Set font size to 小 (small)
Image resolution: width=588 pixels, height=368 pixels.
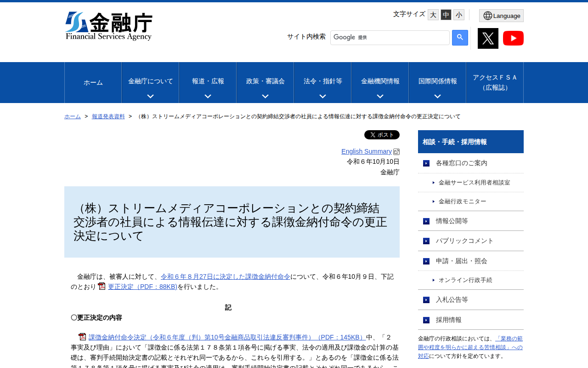click(459, 15)
